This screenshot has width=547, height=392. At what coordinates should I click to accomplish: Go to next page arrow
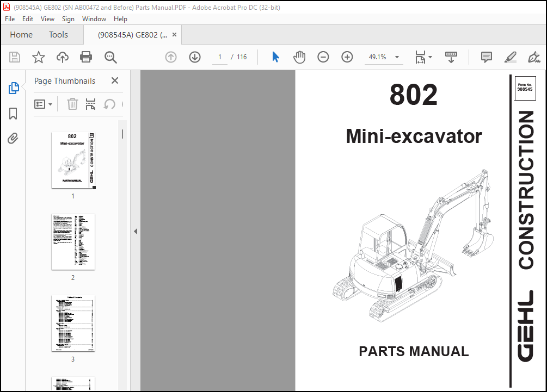(195, 57)
